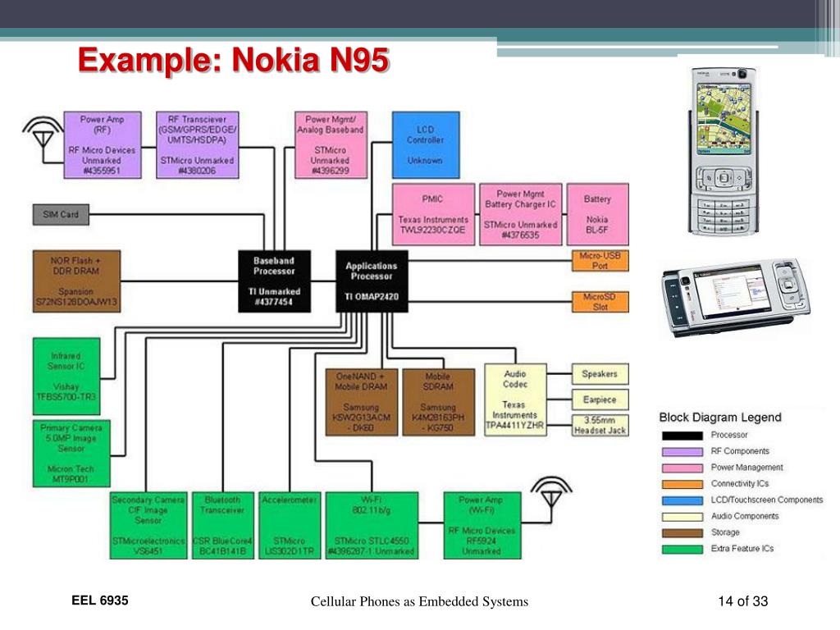Click the green Extra Feature ICs swatch

coord(682,549)
